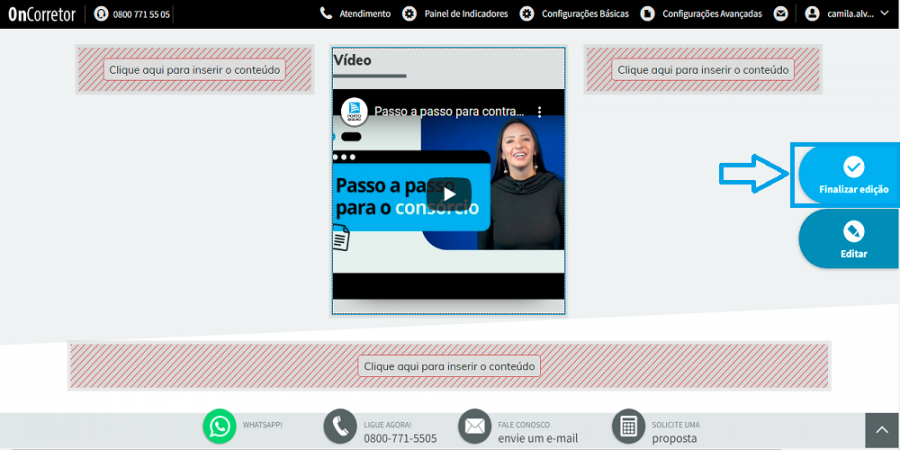Expand the user account dropdown chevron
The width and height of the screenshot is (900, 450).
coord(884,13)
